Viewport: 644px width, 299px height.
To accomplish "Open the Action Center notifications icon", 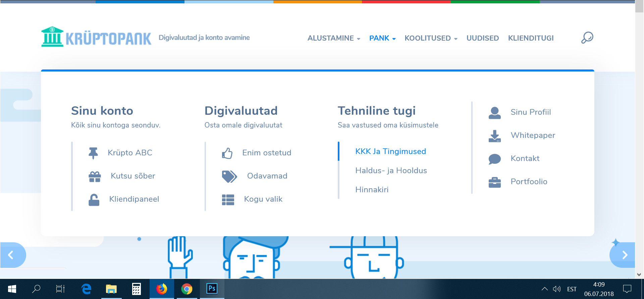I will [x=627, y=289].
